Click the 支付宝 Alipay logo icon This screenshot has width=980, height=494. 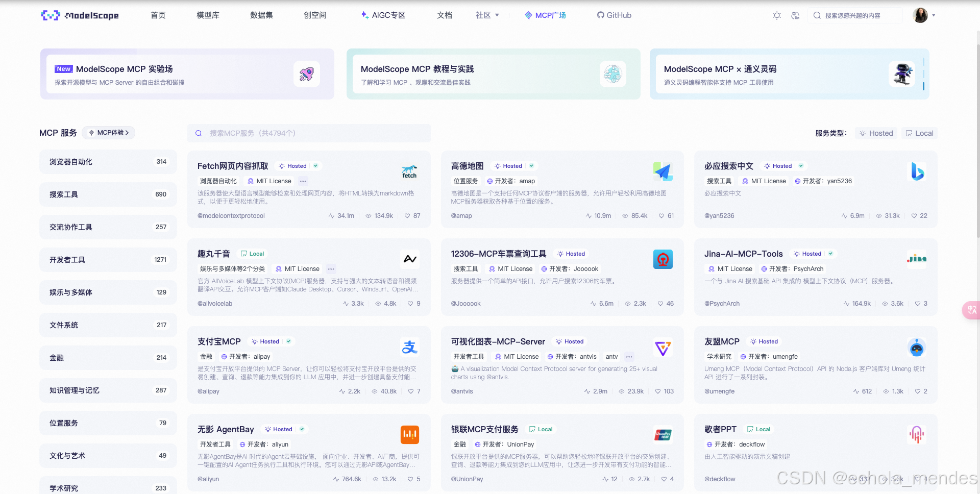(x=410, y=347)
